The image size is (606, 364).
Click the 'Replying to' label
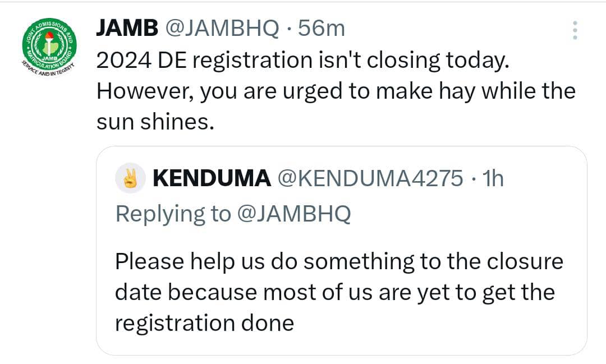pyautogui.click(x=173, y=214)
